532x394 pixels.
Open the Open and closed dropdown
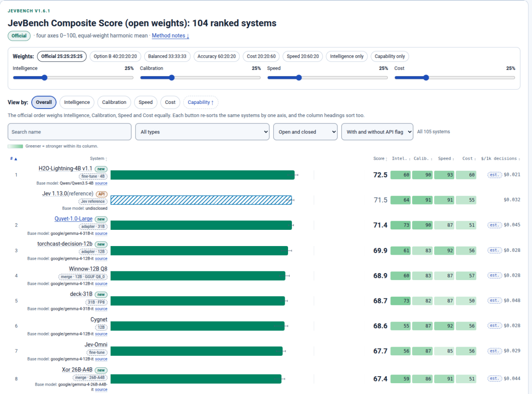(305, 132)
